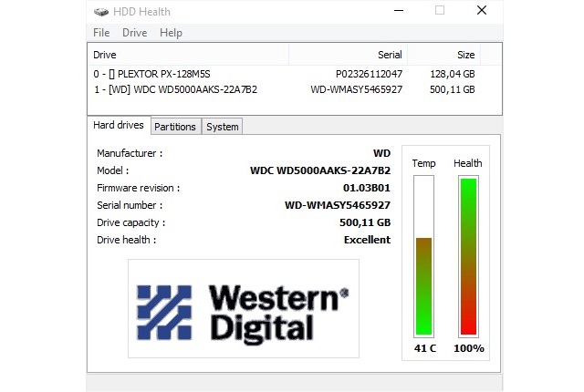Click the Drive health value Excellent
The image size is (584, 392).
[x=367, y=240]
